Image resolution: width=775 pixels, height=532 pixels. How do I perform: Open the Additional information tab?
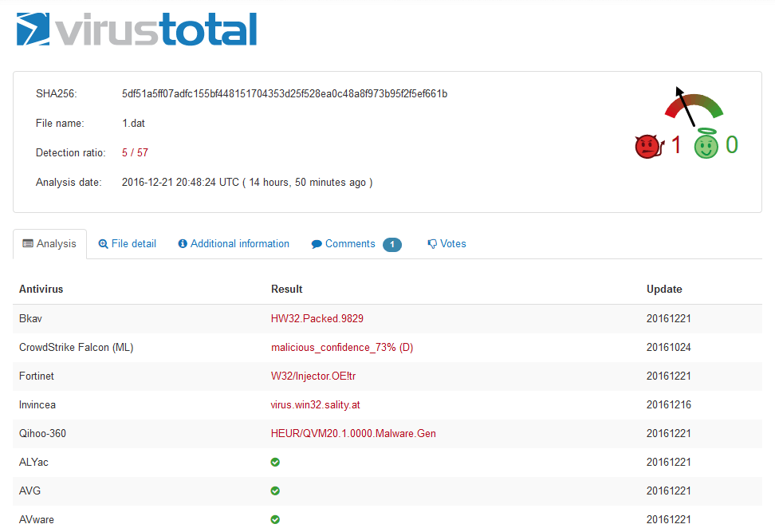234,244
